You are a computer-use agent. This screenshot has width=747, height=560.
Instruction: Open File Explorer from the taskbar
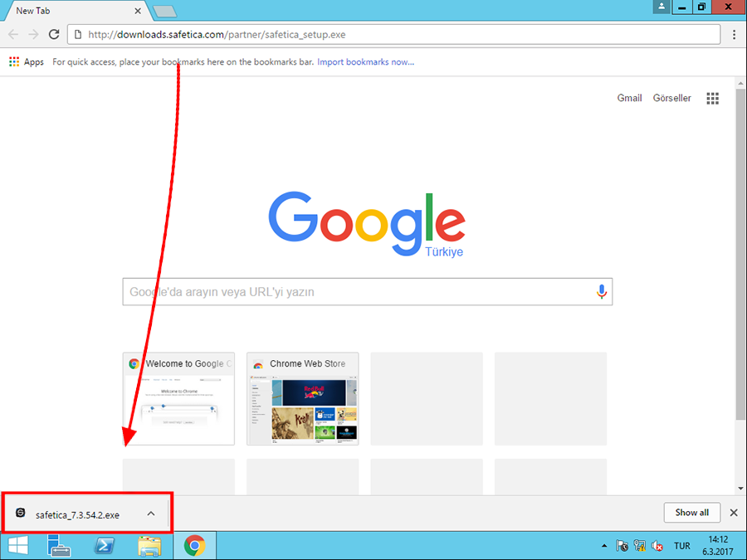tap(149, 546)
